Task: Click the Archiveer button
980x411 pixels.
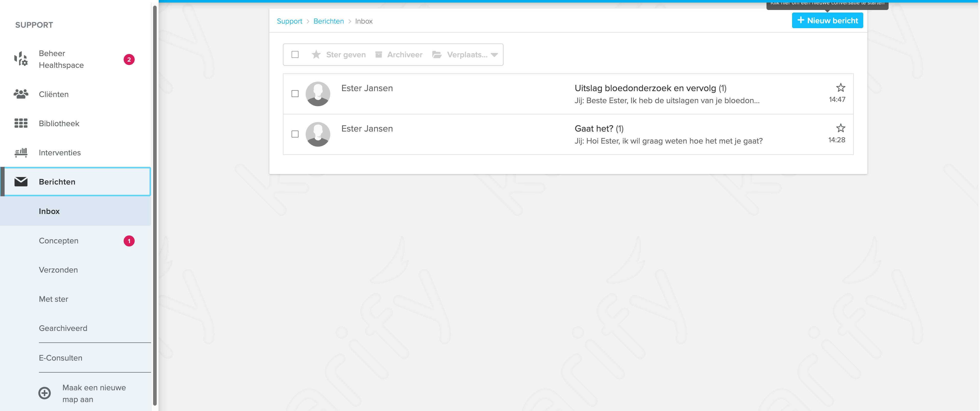Action: [399, 55]
